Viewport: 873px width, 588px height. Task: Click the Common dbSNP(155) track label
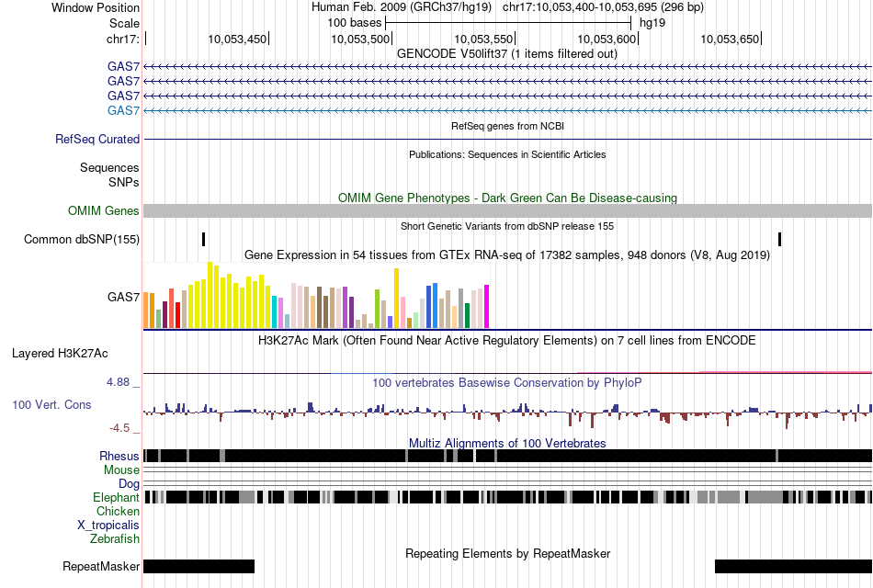82,240
